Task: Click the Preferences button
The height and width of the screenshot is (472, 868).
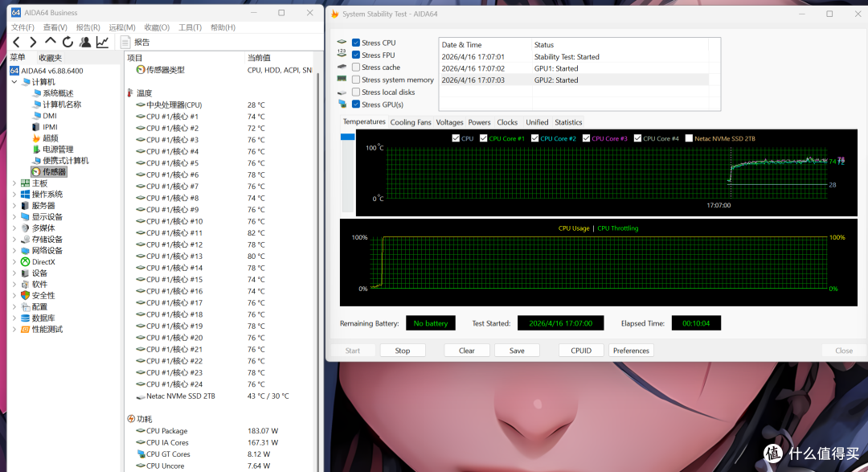Action: pyautogui.click(x=631, y=351)
